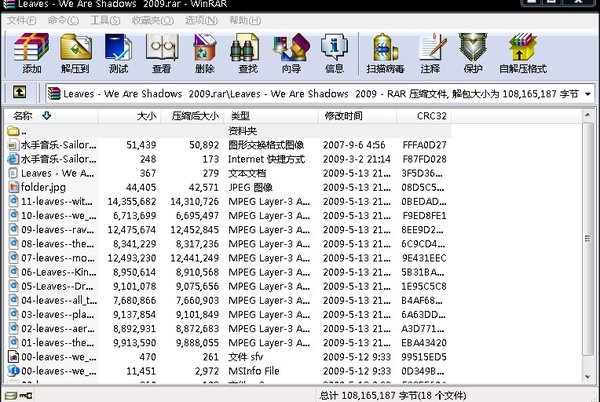This screenshot has width=600, height=402.
Task: Select the folder.jpg image file icon
Action: [13, 187]
